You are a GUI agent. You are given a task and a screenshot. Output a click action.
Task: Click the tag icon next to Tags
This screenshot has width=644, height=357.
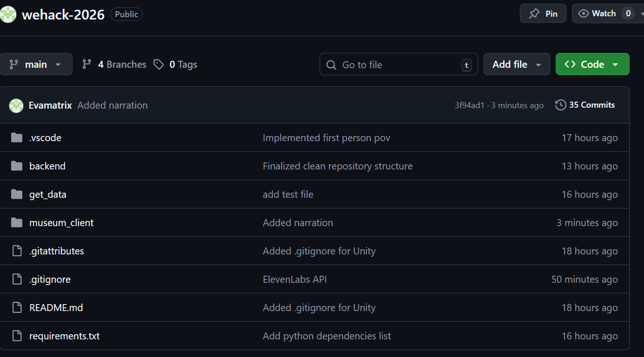[x=159, y=65]
